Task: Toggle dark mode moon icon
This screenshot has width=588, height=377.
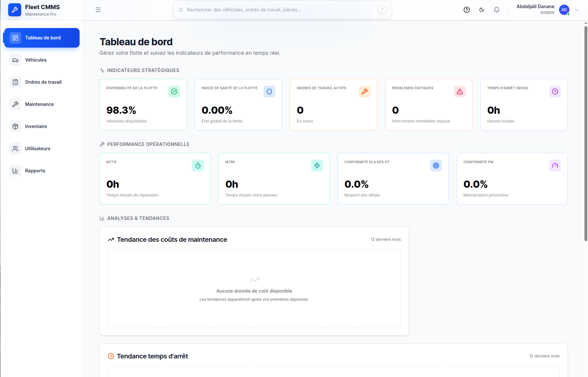Action: 482,10
